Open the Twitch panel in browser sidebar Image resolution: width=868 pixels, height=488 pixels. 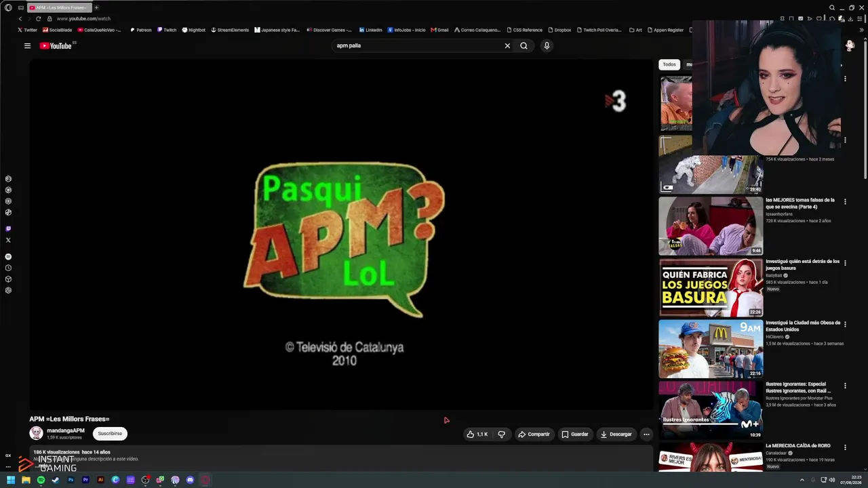pyautogui.click(x=8, y=229)
